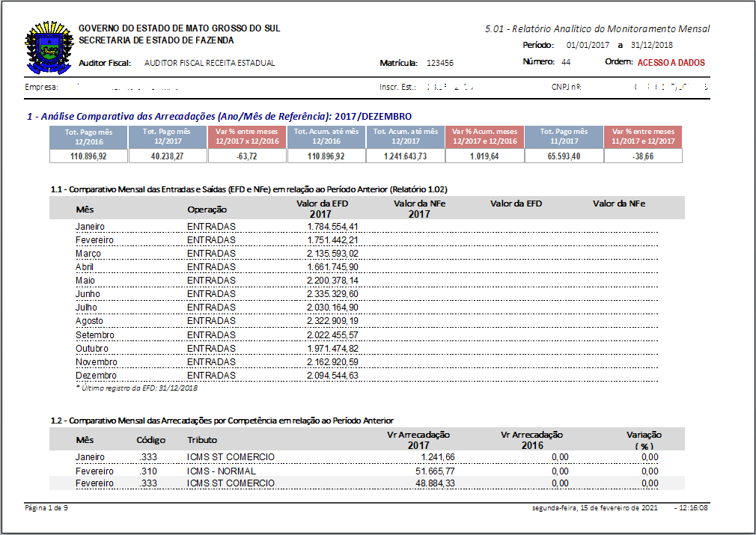Click the period start date 01/01/2017
756x535 pixels.
tap(589, 45)
